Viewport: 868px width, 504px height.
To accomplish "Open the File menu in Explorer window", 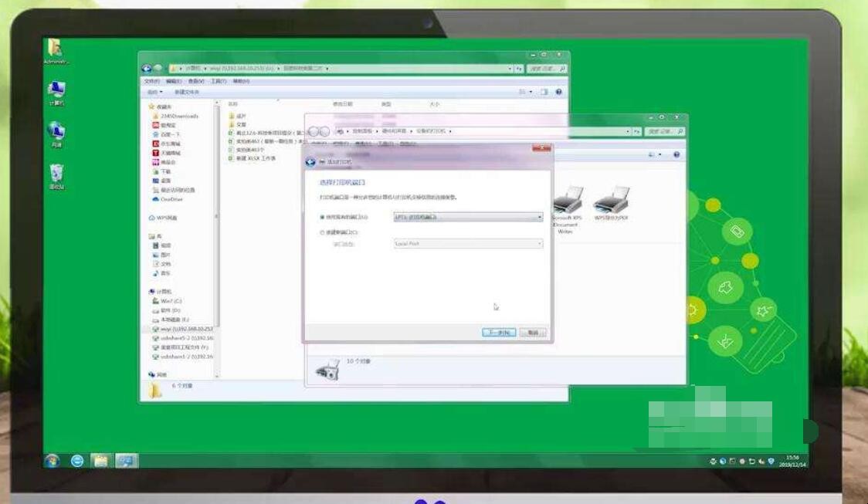I will [x=151, y=81].
